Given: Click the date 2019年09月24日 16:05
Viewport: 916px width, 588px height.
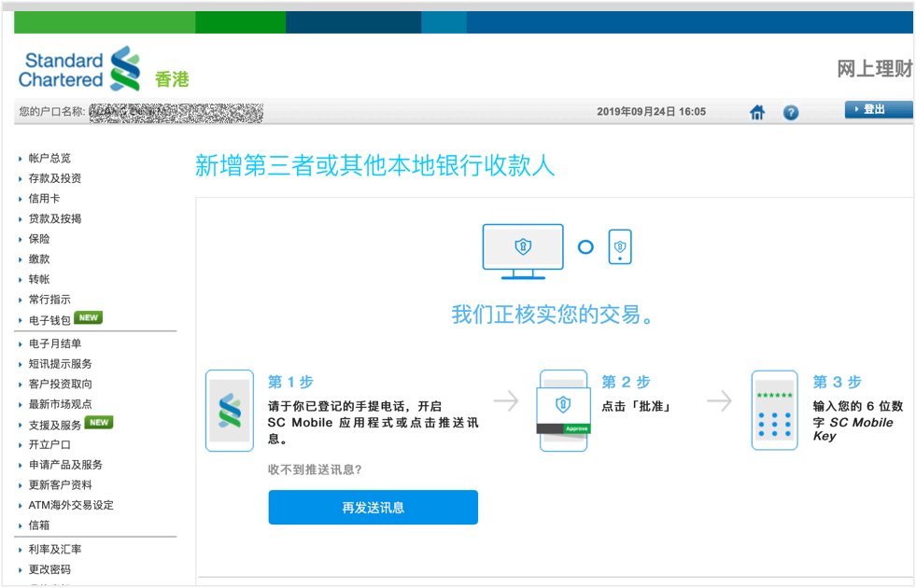Looking at the screenshot, I should (x=652, y=111).
